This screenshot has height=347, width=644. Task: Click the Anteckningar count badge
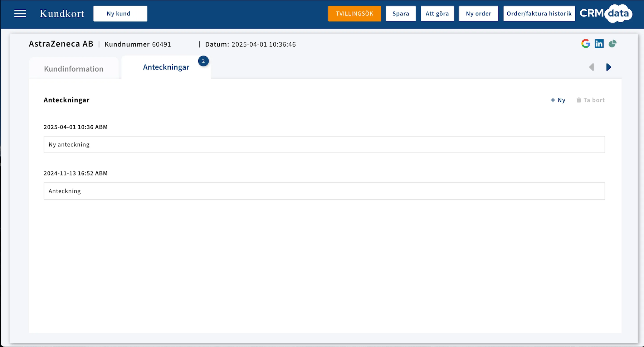pyautogui.click(x=204, y=61)
